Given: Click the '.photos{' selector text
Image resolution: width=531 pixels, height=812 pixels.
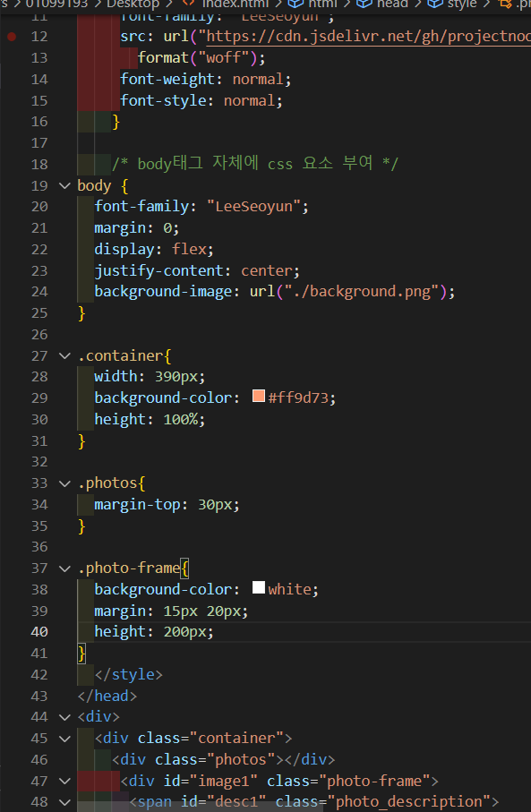Looking at the screenshot, I should coord(111,483).
